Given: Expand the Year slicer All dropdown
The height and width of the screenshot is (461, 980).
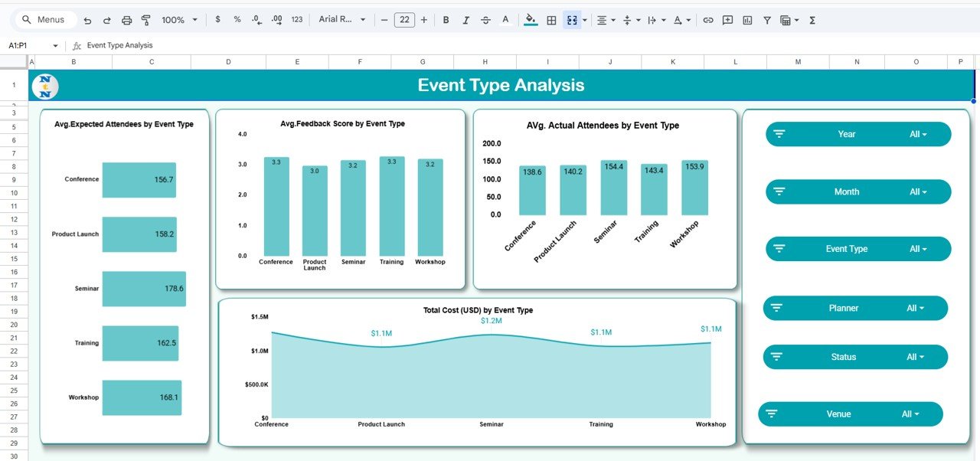Looking at the screenshot, I should [918, 135].
